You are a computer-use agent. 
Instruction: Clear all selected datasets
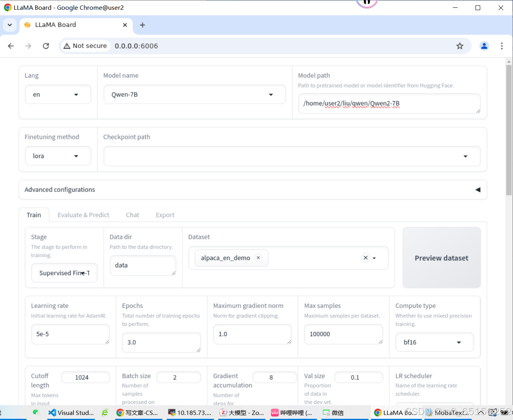point(365,258)
